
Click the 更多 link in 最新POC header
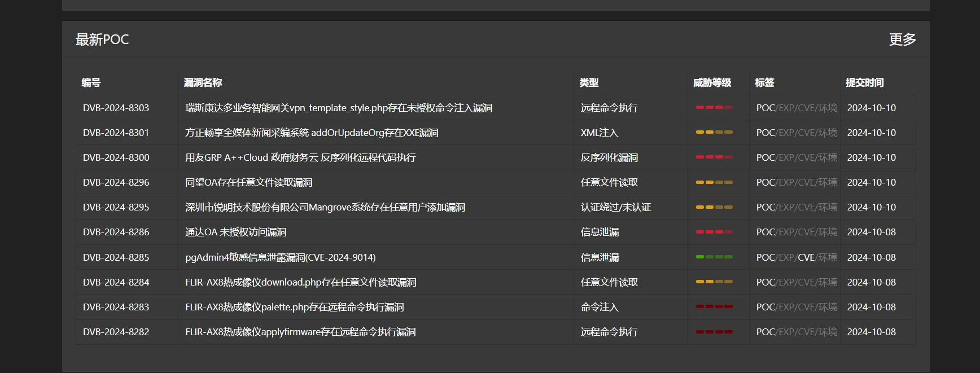(902, 40)
